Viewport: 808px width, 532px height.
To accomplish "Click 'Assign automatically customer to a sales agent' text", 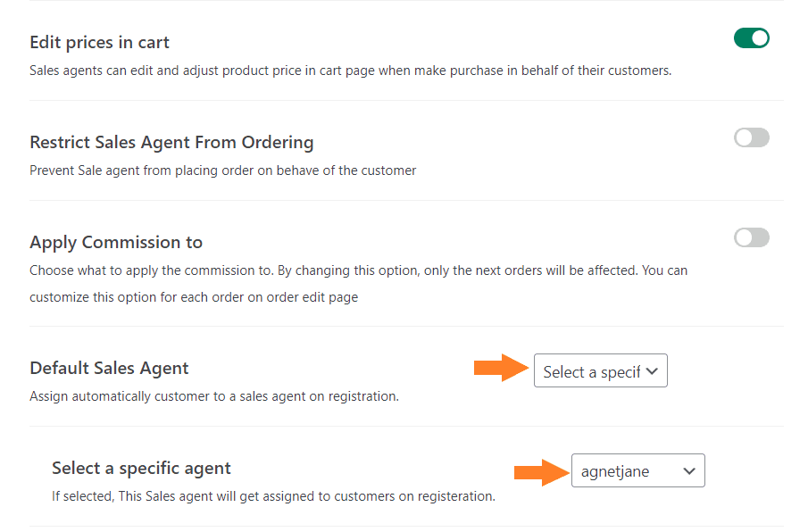I will (x=214, y=396).
